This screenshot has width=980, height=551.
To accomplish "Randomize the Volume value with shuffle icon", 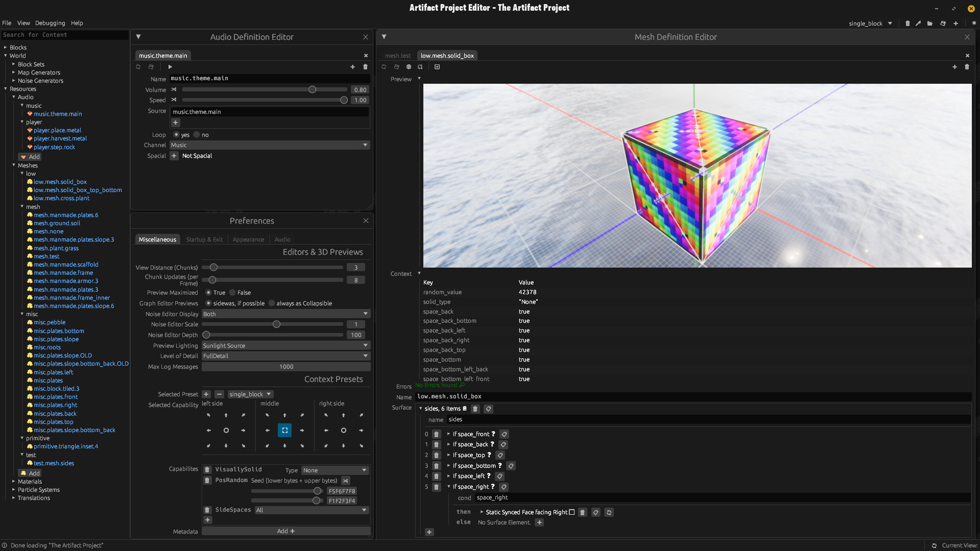I will (x=174, y=89).
